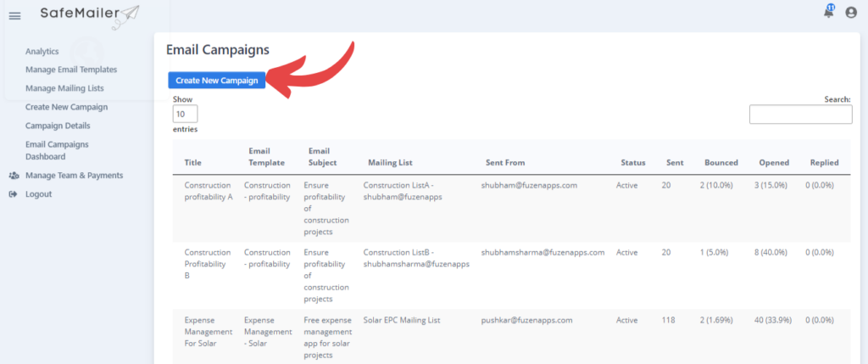Click shubhamsharma@fuzenapps.com sender cell

[543, 253]
